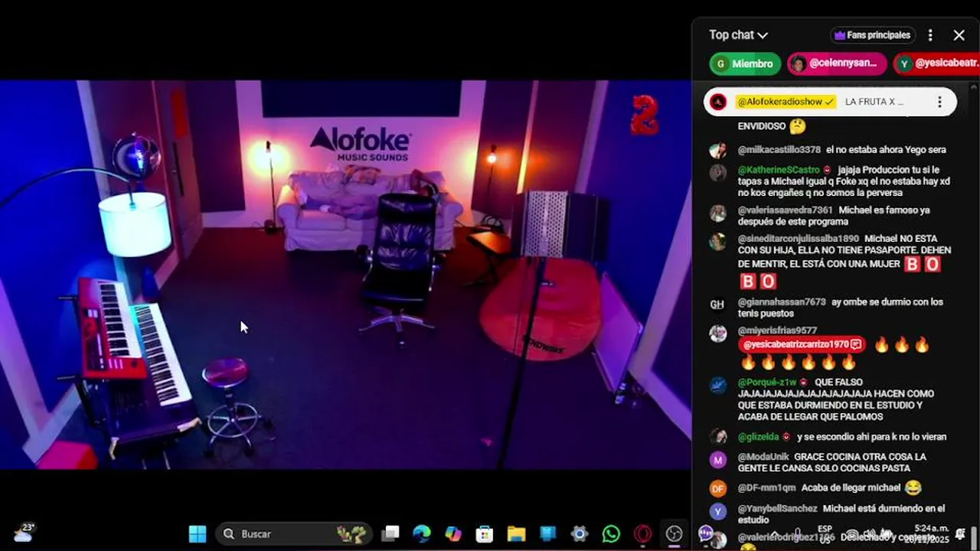Click the purple M avatar of ModaUnik
The image size is (980, 551).
(717, 460)
